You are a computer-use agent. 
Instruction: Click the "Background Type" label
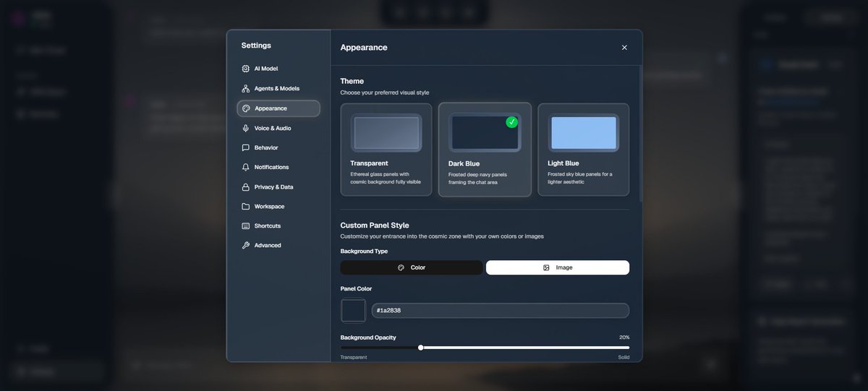tap(364, 252)
